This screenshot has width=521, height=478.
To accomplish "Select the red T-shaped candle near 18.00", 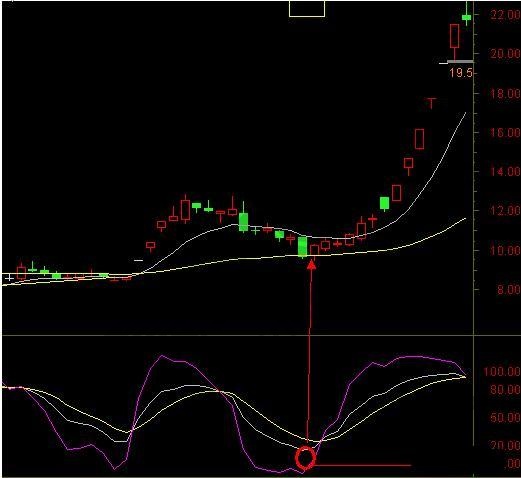I will click(431, 103).
